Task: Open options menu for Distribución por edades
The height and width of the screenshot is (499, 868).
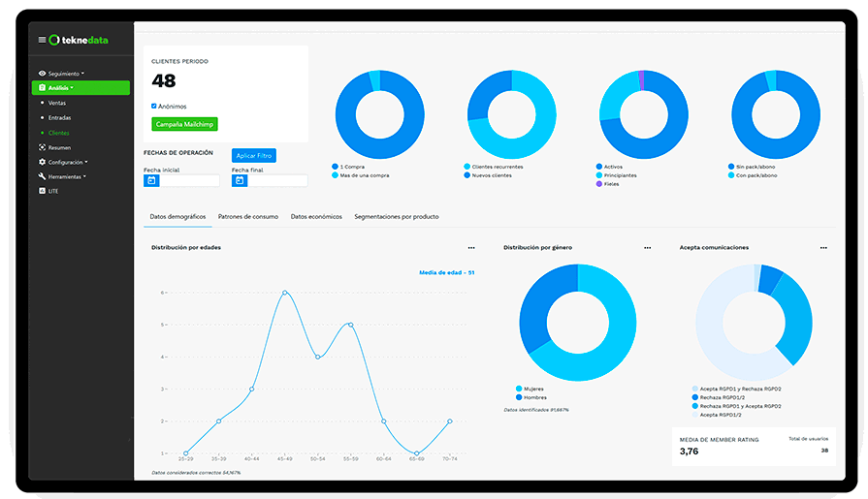Action: click(471, 248)
